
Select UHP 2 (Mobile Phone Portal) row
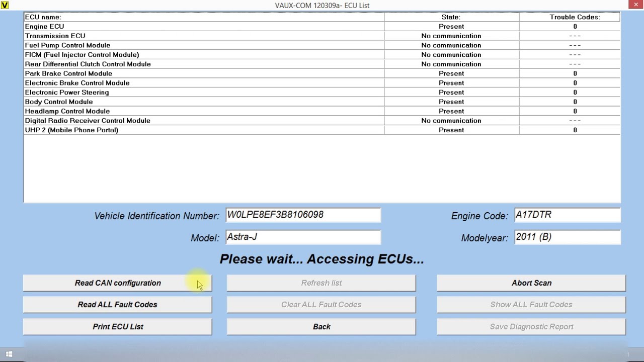coord(322,130)
